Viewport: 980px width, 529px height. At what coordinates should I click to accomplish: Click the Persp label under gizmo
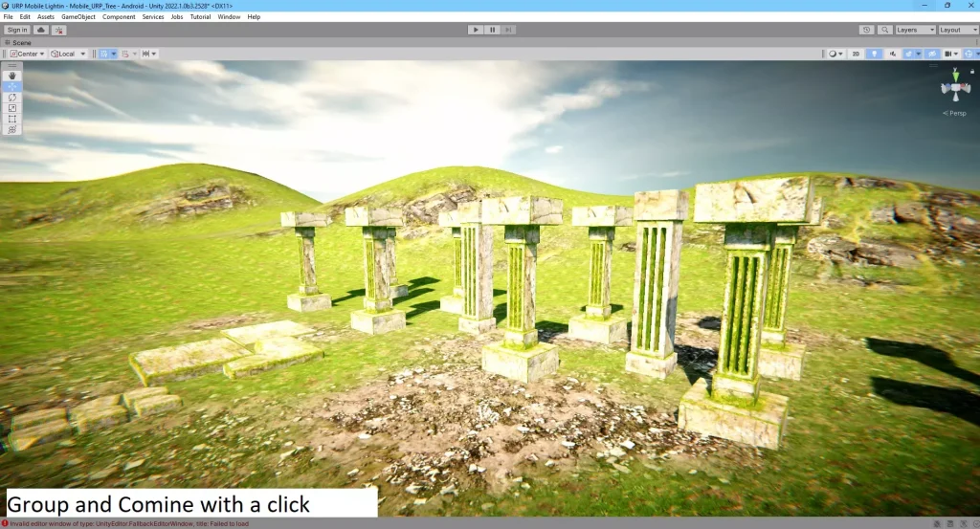click(955, 113)
